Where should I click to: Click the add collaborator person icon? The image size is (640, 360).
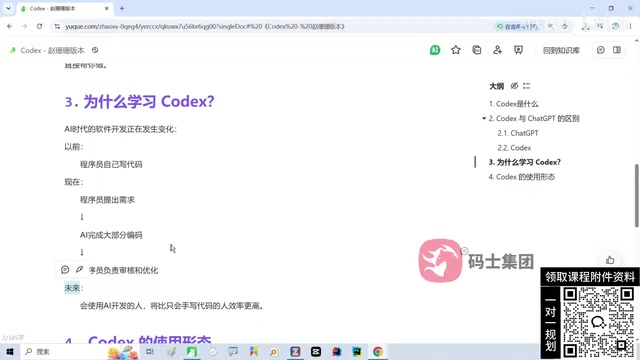coord(497,50)
